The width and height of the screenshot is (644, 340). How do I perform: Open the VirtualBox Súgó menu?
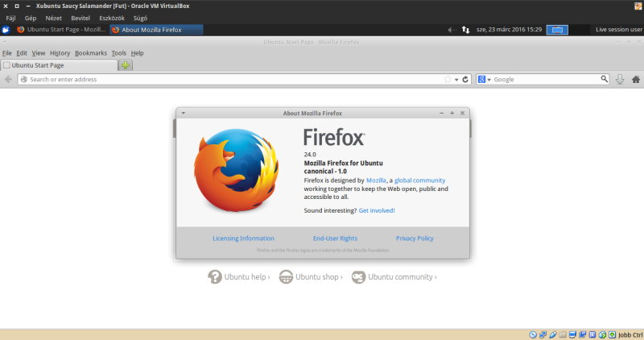tap(140, 18)
